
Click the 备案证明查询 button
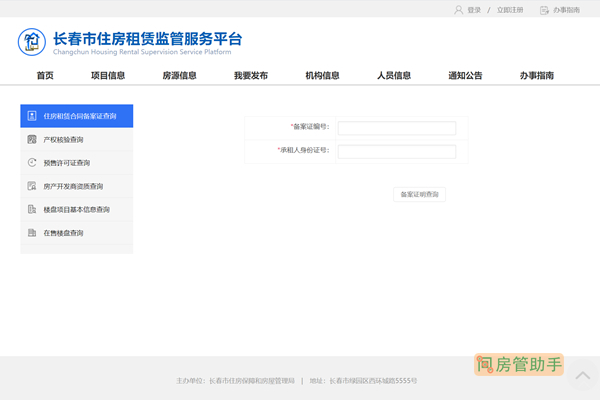pyautogui.click(x=419, y=194)
